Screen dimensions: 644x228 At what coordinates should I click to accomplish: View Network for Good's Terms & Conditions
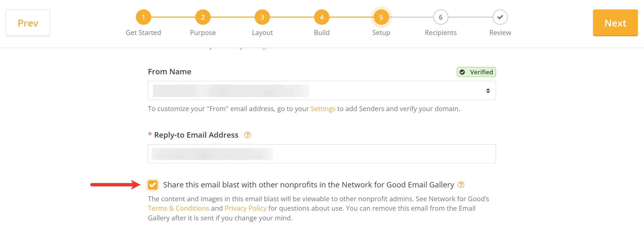[178, 208]
